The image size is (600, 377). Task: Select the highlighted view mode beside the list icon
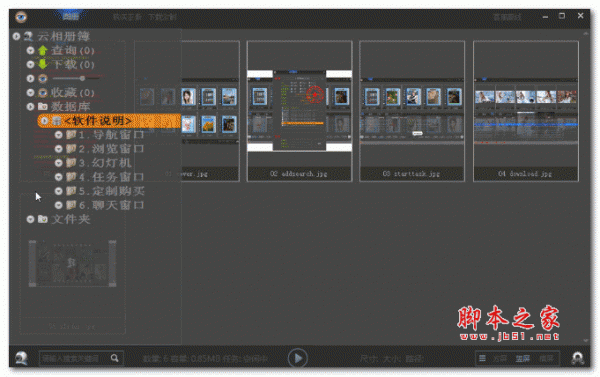tap(522, 358)
